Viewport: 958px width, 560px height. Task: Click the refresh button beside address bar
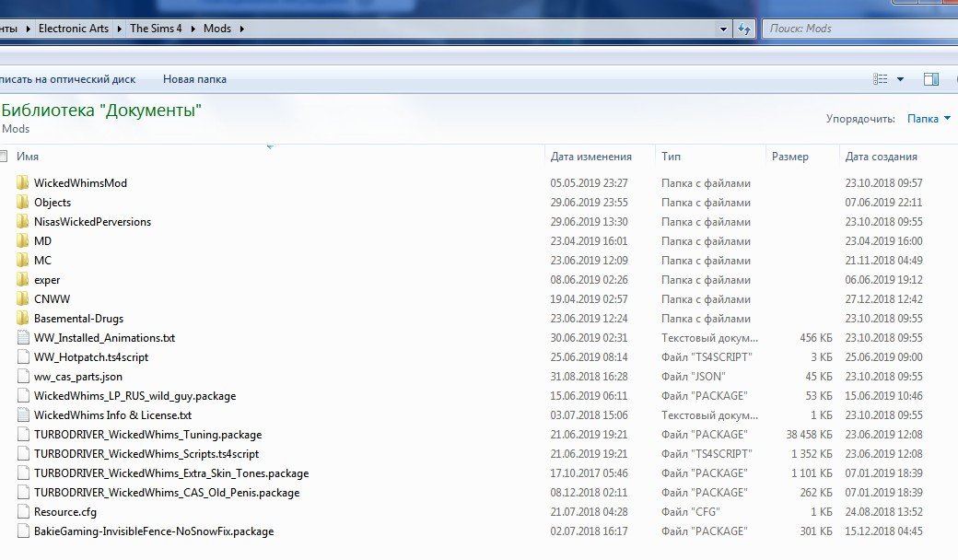[744, 29]
